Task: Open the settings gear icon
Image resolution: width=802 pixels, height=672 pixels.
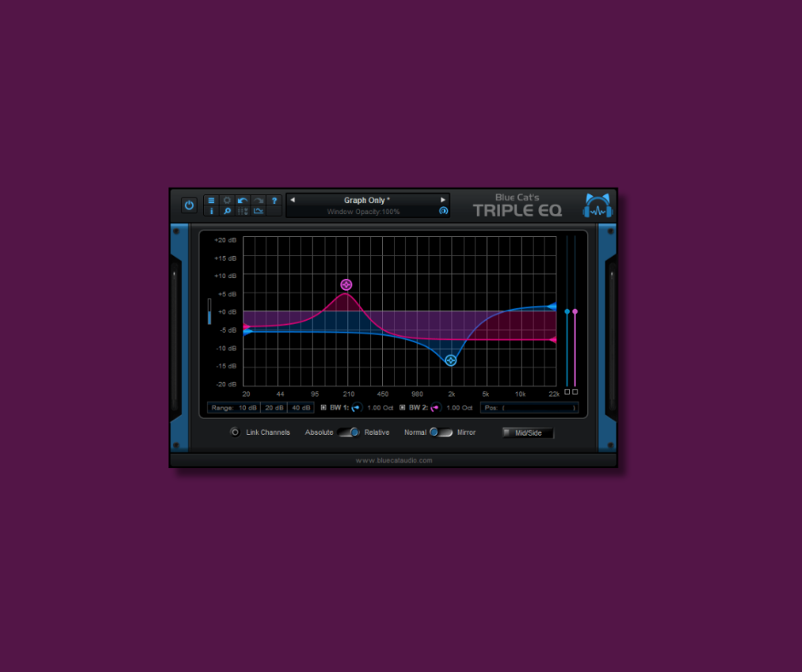Action: point(227,200)
